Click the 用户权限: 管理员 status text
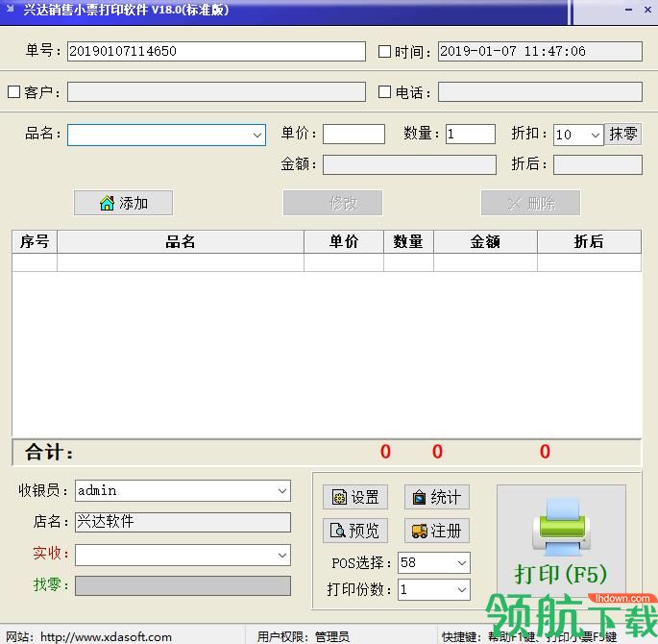Screen dimensions: 658x644 (303, 637)
